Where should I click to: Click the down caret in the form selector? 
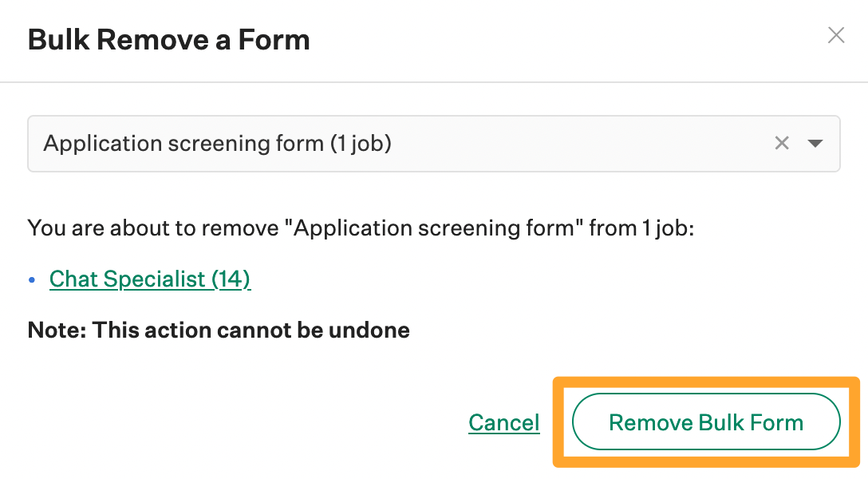815,144
